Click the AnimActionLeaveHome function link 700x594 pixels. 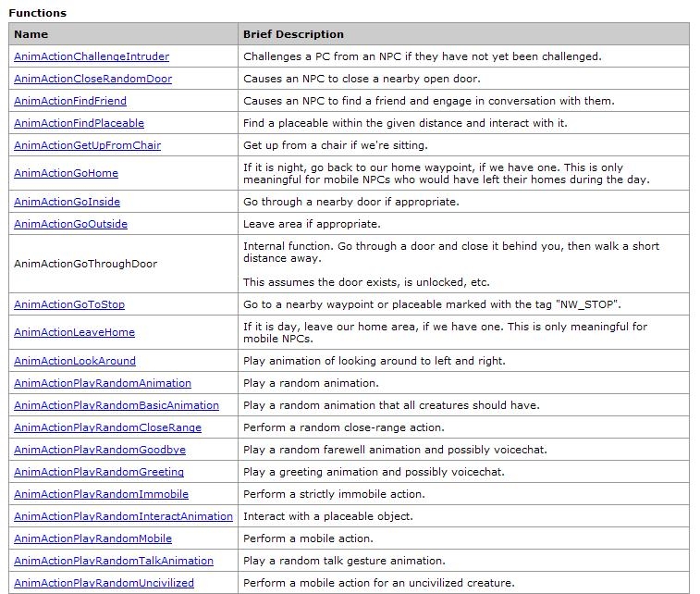74,332
